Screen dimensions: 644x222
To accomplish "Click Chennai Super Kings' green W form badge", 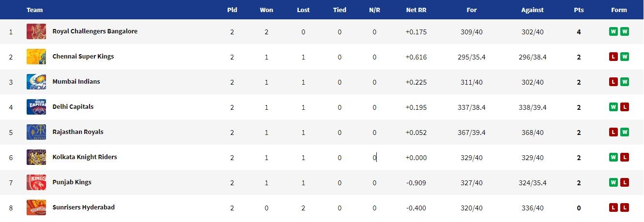I will [625, 57].
